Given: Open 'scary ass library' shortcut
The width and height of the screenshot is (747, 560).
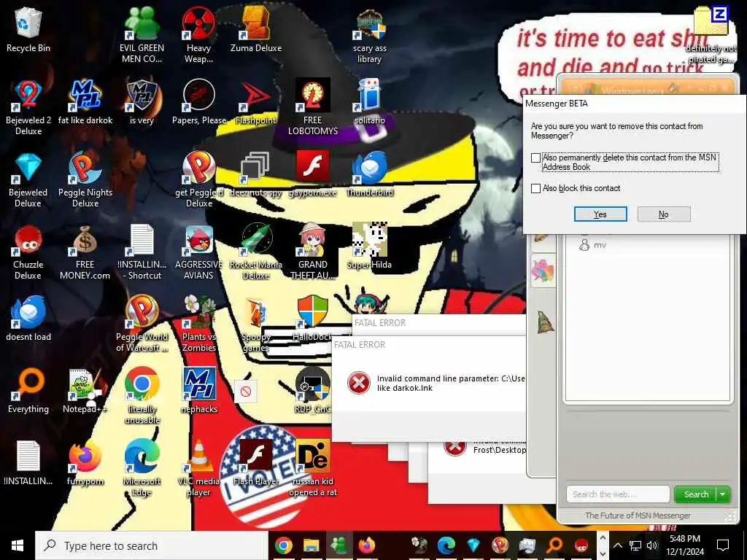Looking at the screenshot, I should [370, 36].
